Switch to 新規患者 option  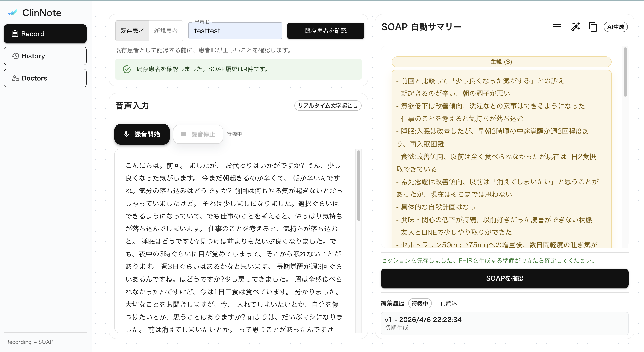(166, 31)
